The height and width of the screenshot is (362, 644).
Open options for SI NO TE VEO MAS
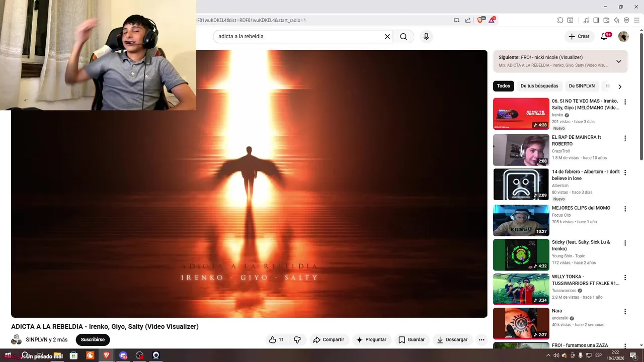point(625,102)
